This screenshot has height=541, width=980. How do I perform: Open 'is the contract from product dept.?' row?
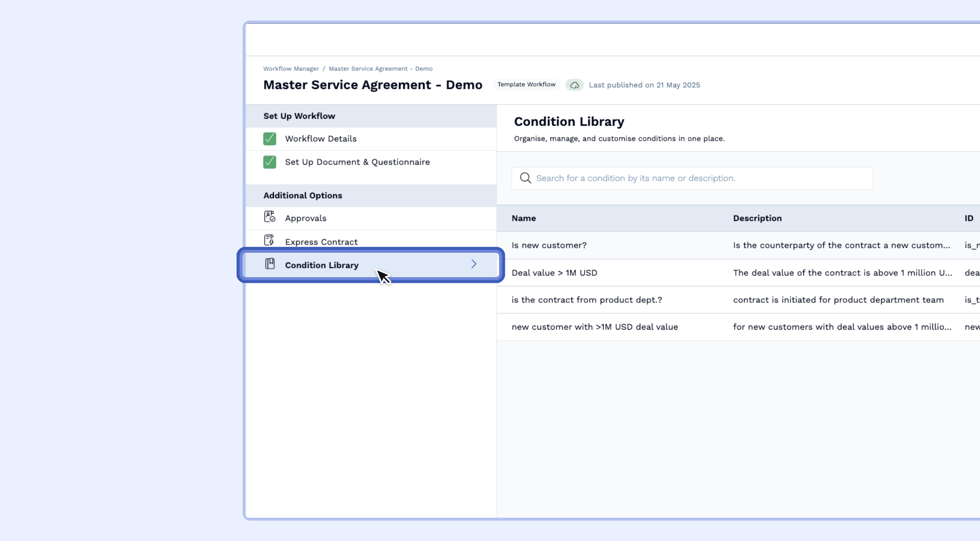pyautogui.click(x=586, y=300)
